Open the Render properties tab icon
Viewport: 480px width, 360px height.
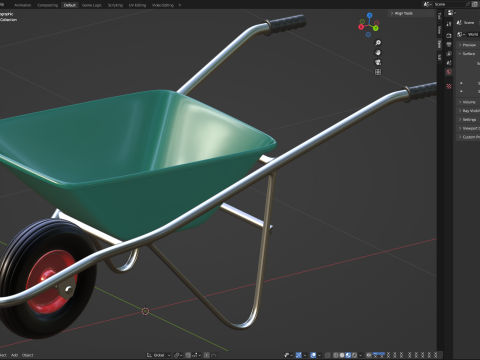tap(449, 35)
